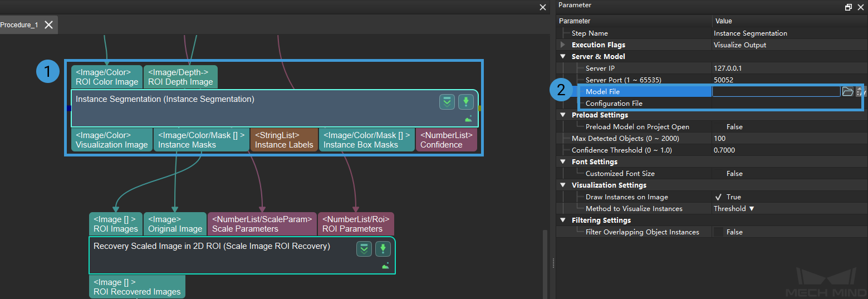This screenshot has height=299, width=868.
Task: Click the visualize output icon on Instance Segmentation step
Action: point(469,119)
